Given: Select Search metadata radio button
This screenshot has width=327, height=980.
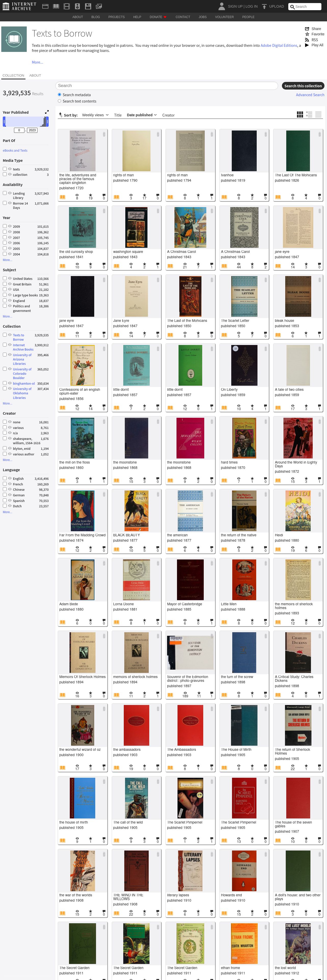Looking at the screenshot, I should (59, 95).
